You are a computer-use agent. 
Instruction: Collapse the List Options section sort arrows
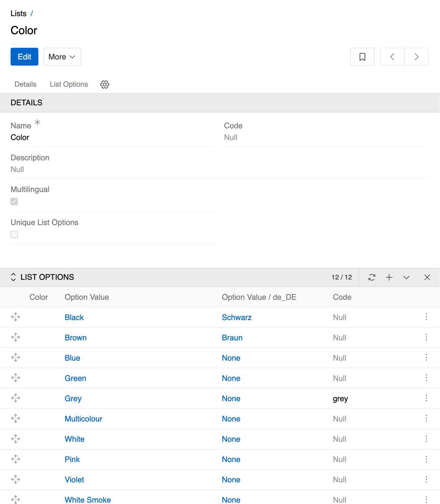point(13,277)
